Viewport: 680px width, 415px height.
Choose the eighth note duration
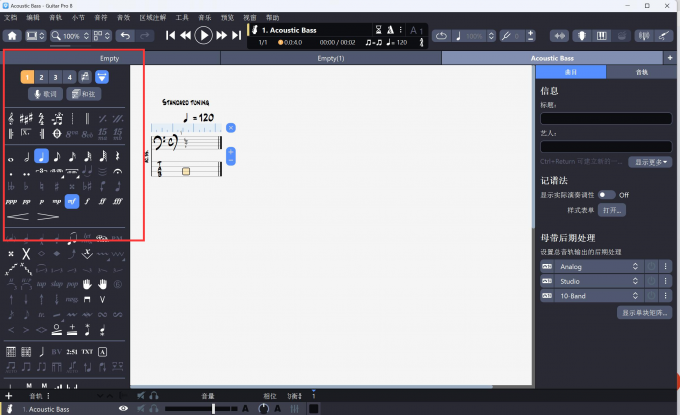pyautogui.click(x=58, y=156)
